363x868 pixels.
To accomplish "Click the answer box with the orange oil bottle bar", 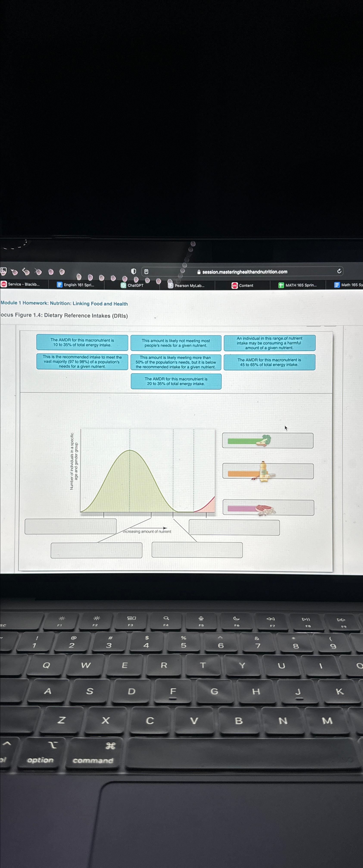I will tap(268, 471).
